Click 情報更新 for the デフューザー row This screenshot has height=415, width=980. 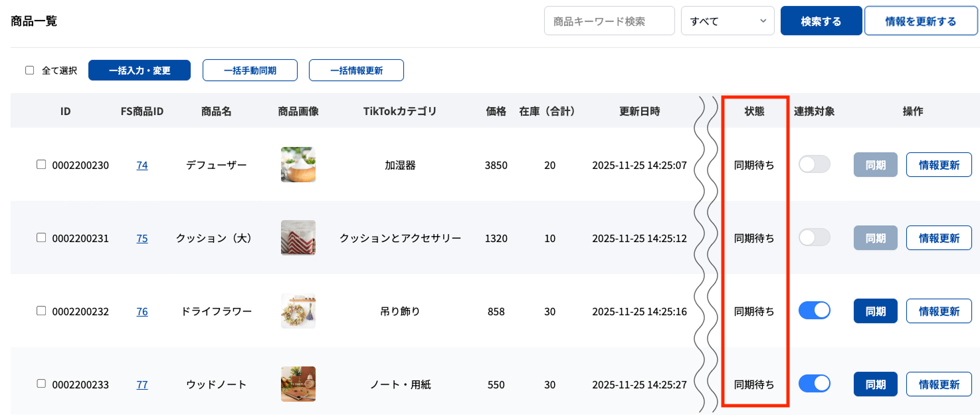coord(939,164)
